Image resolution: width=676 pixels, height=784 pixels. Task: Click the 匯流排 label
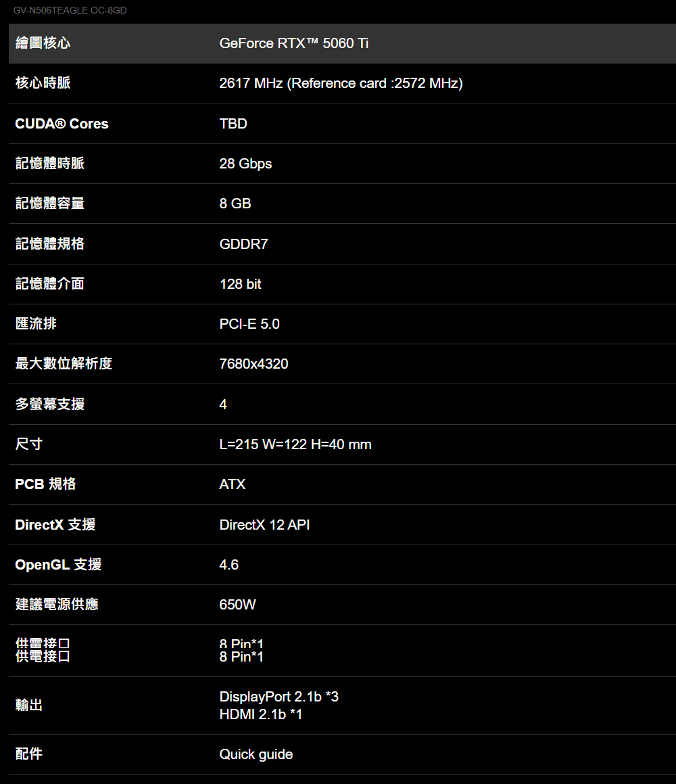(x=36, y=324)
